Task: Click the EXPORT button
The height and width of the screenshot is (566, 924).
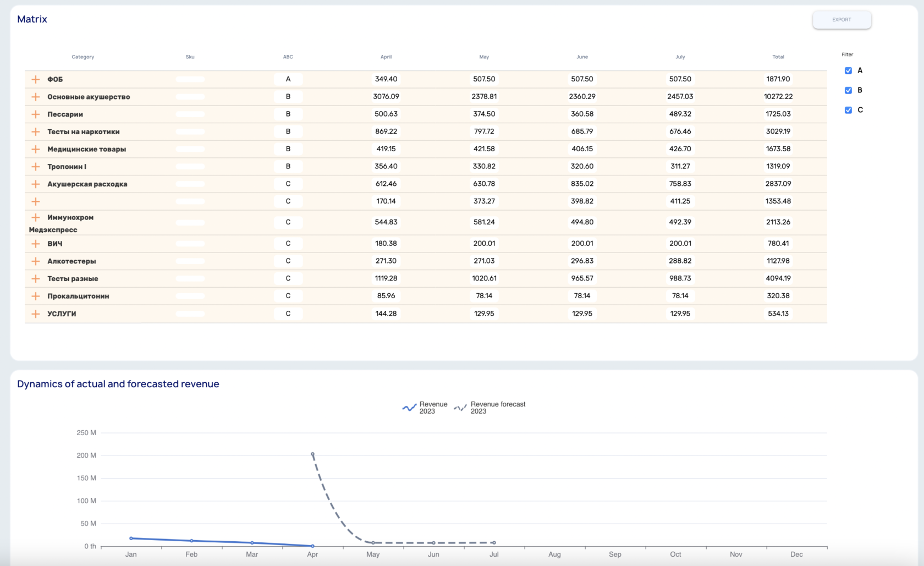Action: point(842,20)
